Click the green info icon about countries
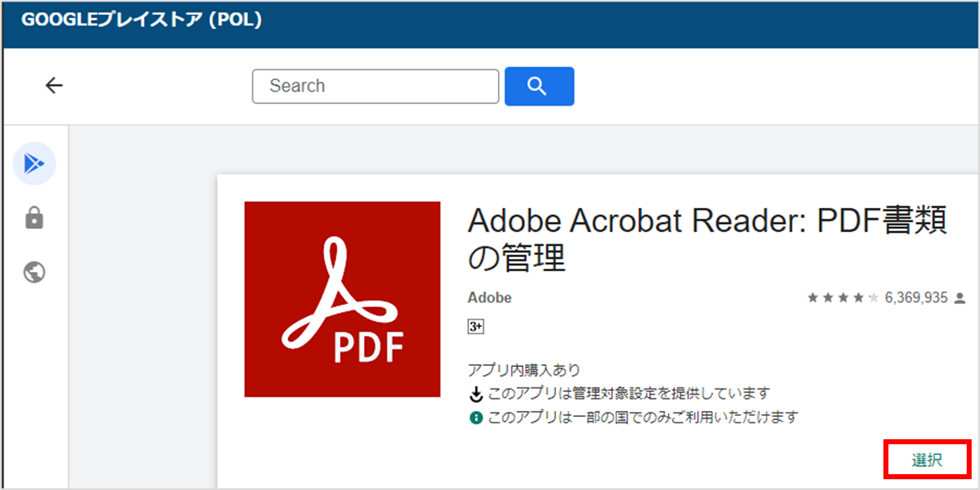980x490 pixels. pos(476,418)
